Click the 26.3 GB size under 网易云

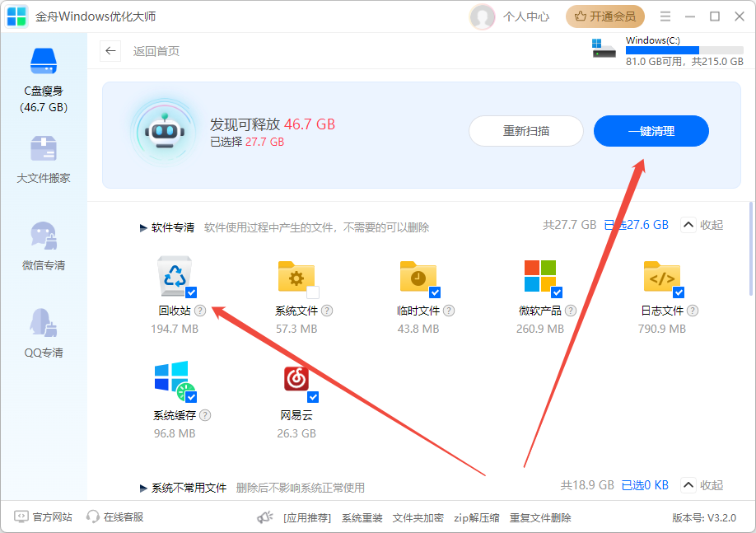(x=296, y=433)
